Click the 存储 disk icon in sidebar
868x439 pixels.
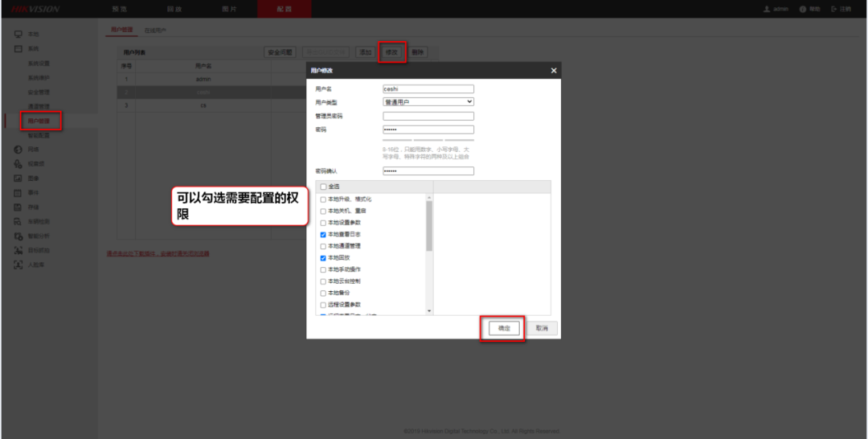point(18,207)
